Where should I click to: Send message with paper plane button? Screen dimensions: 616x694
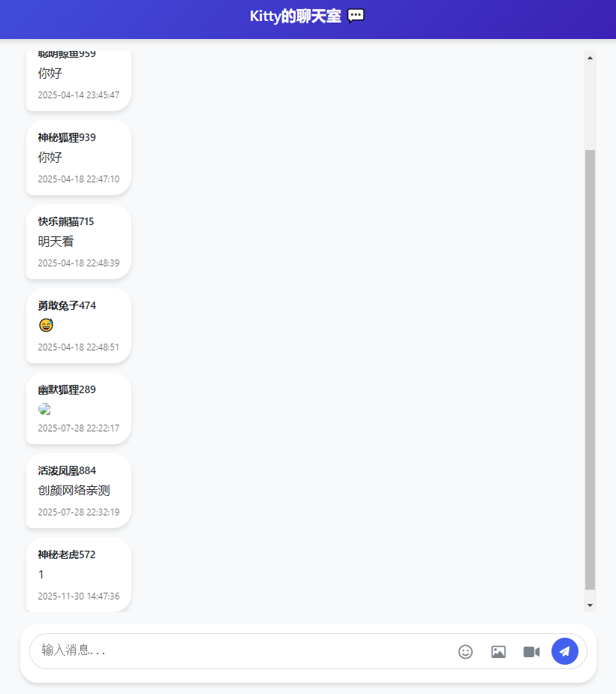tap(565, 651)
